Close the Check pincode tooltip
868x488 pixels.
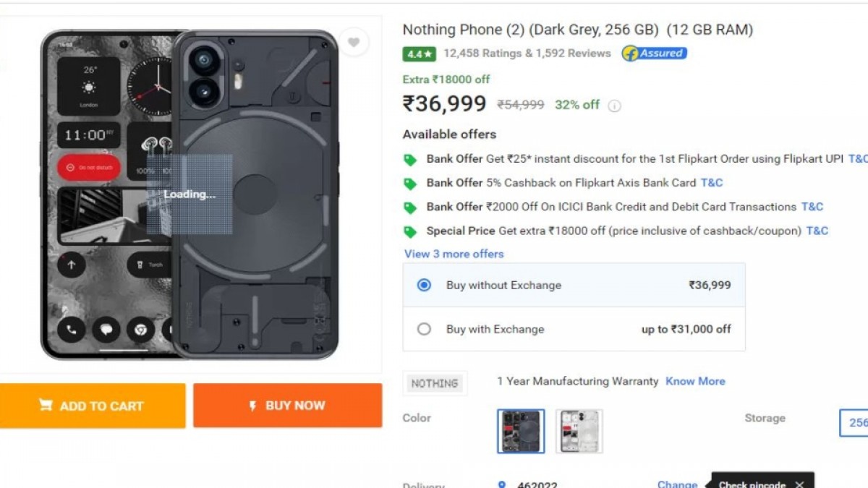coord(799,484)
